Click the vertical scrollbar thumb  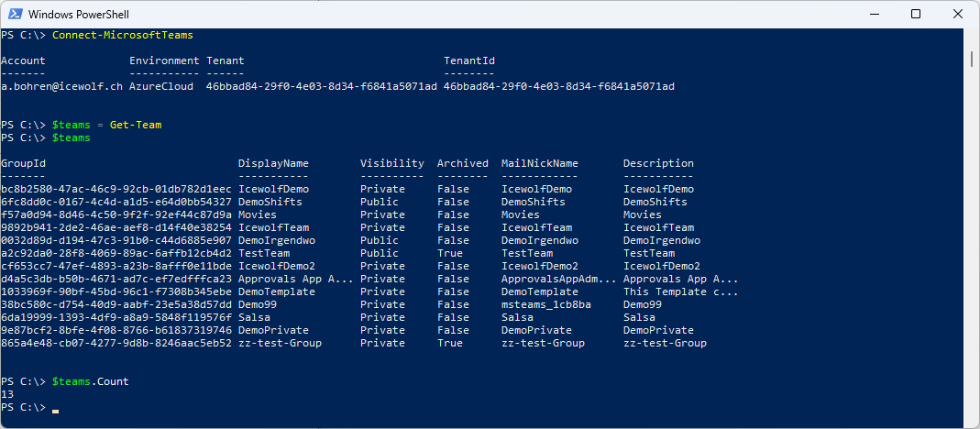point(972,60)
